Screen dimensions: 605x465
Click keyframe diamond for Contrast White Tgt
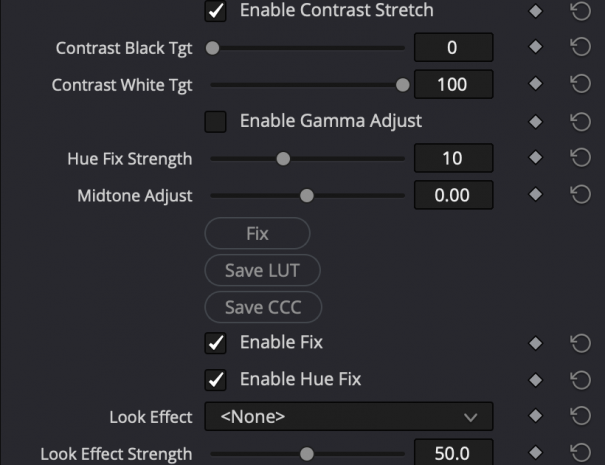(535, 85)
